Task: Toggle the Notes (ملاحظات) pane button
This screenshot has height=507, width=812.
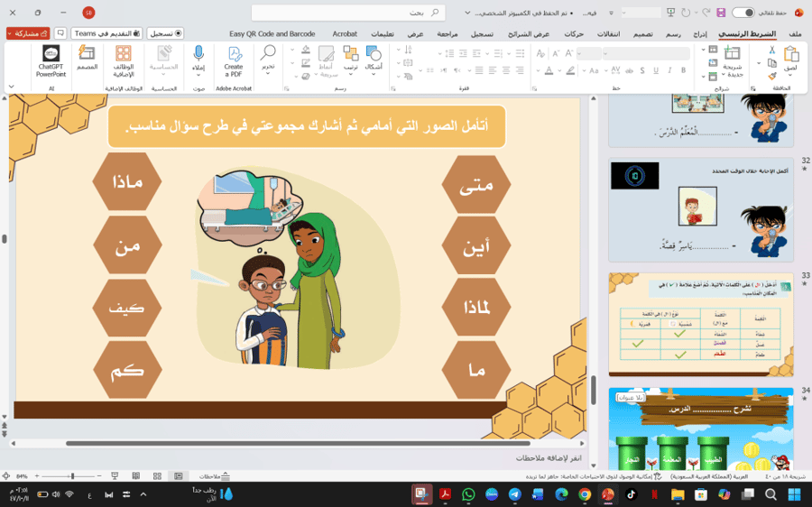Action: tap(215, 476)
